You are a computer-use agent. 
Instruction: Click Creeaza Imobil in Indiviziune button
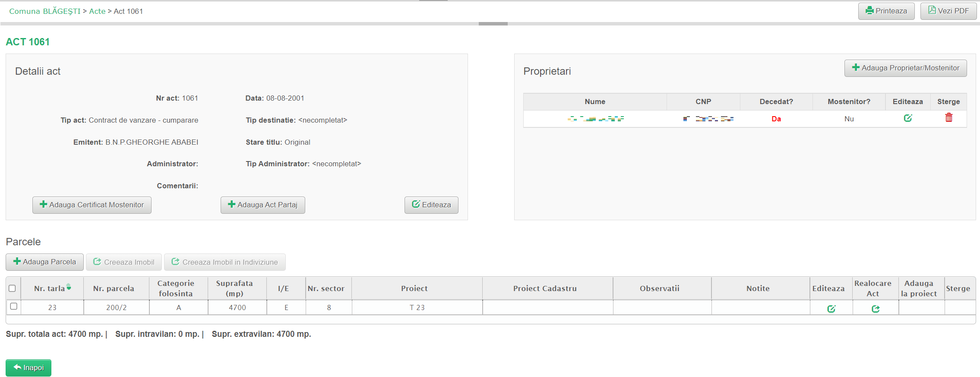(224, 262)
